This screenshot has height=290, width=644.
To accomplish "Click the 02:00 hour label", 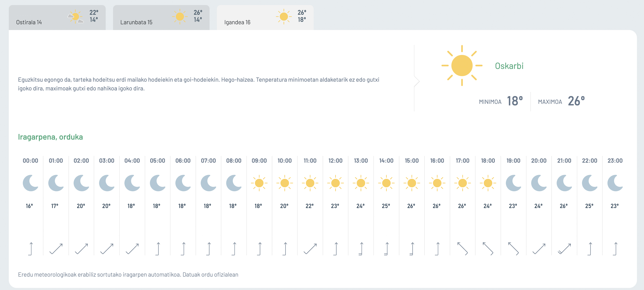I will point(81,161).
